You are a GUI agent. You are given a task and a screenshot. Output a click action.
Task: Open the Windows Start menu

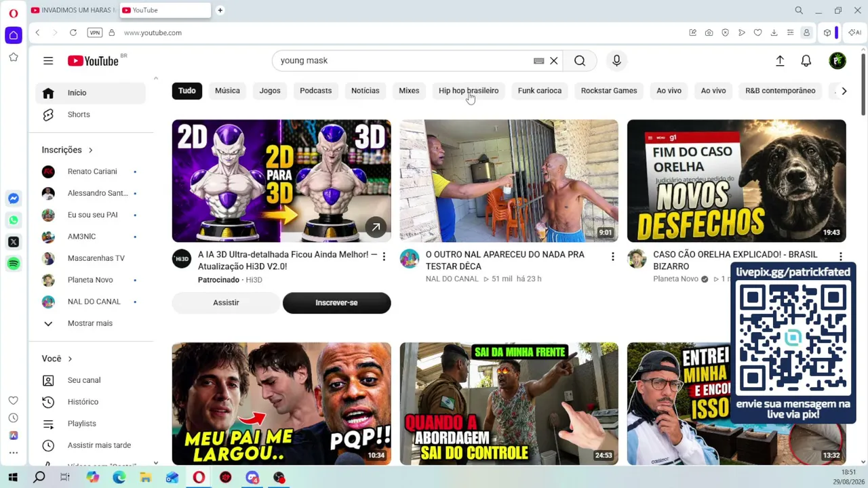pyautogui.click(x=13, y=478)
